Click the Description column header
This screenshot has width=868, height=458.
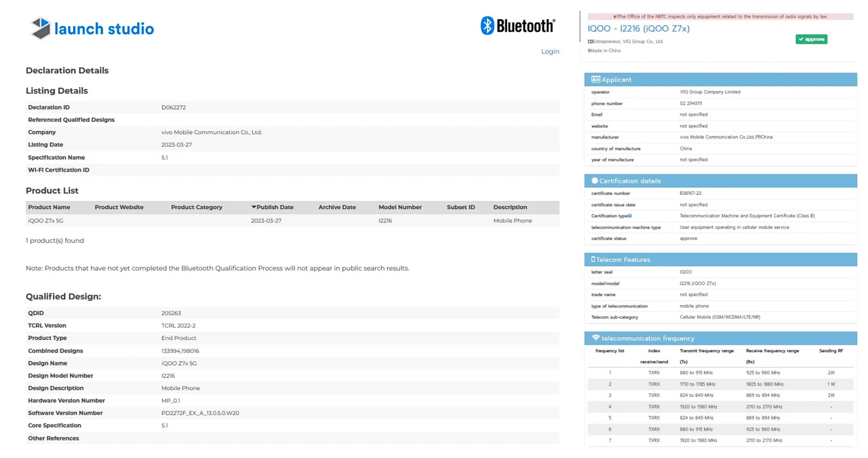510,207
